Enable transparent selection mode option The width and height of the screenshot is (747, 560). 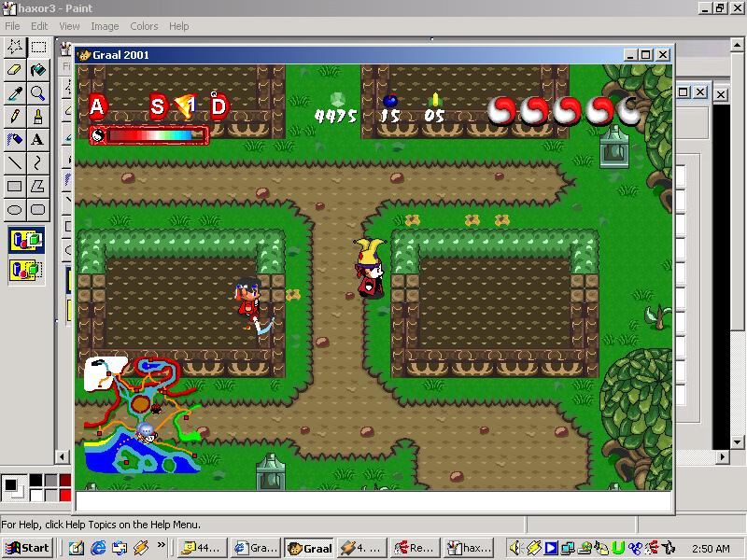27,271
